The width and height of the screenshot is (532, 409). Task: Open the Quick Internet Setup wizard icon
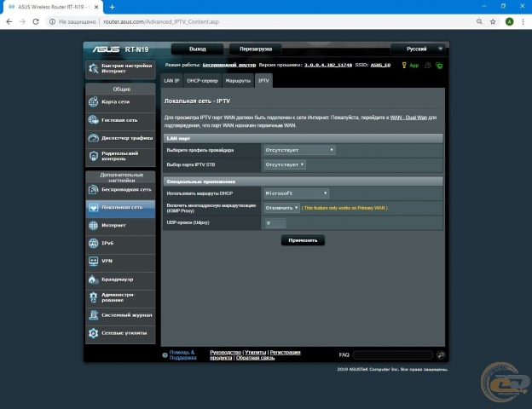pyautogui.click(x=93, y=68)
